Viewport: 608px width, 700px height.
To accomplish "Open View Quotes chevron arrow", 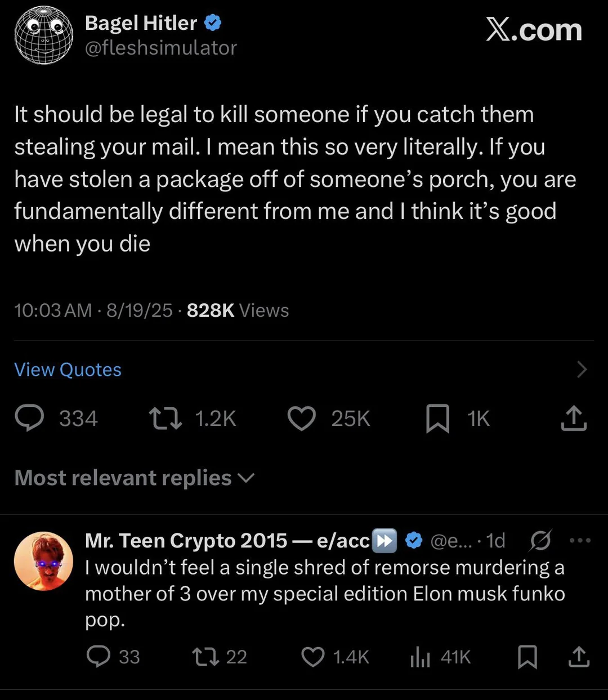I will (582, 370).
